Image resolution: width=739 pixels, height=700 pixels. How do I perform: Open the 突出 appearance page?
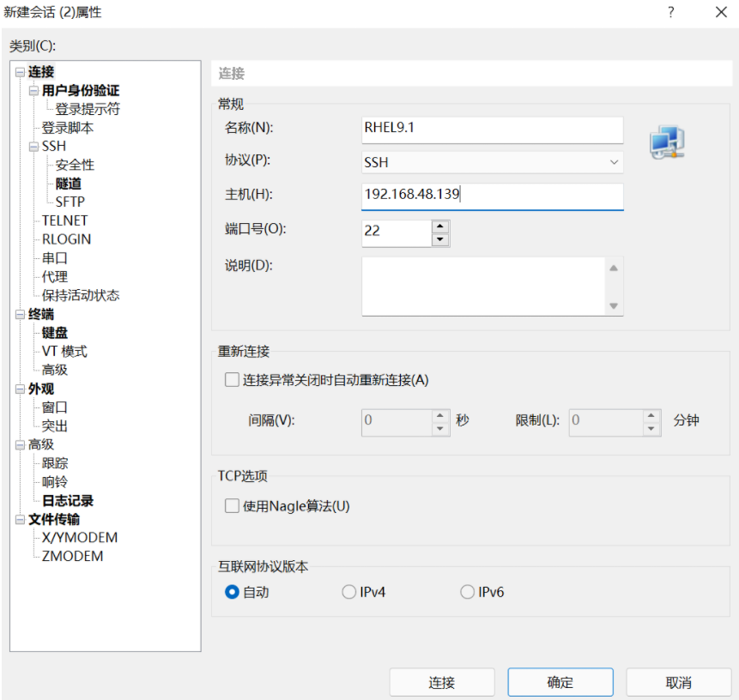coord(55,425)
